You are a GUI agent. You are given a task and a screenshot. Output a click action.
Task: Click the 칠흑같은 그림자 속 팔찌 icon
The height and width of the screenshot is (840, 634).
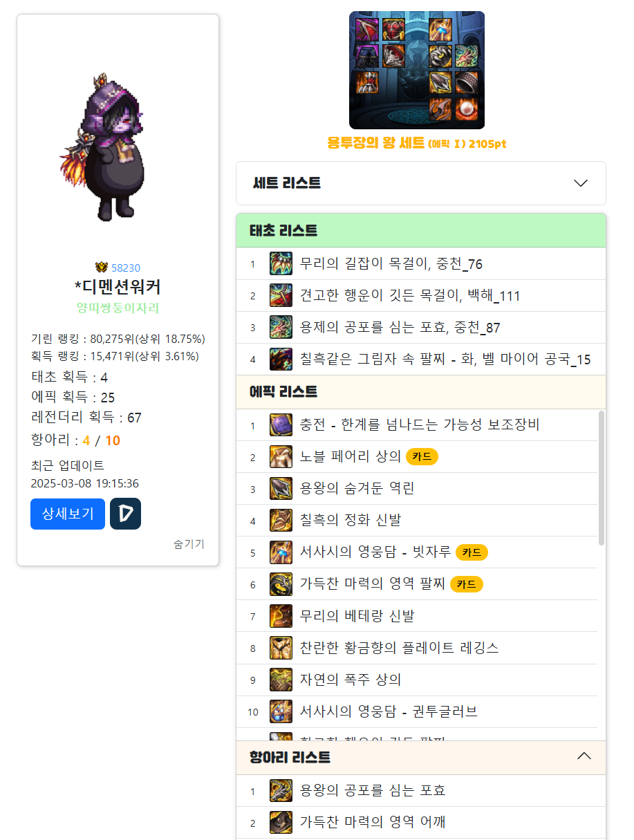tap(281, 359)
